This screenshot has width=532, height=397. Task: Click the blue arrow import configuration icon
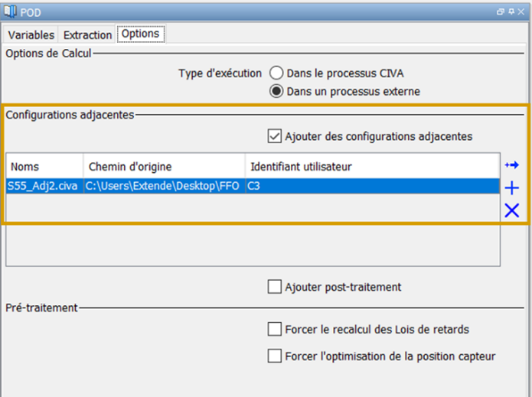point(511,165)
